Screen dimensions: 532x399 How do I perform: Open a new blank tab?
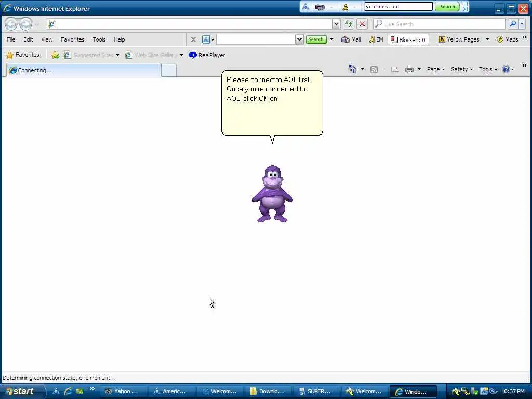(169, 70)
